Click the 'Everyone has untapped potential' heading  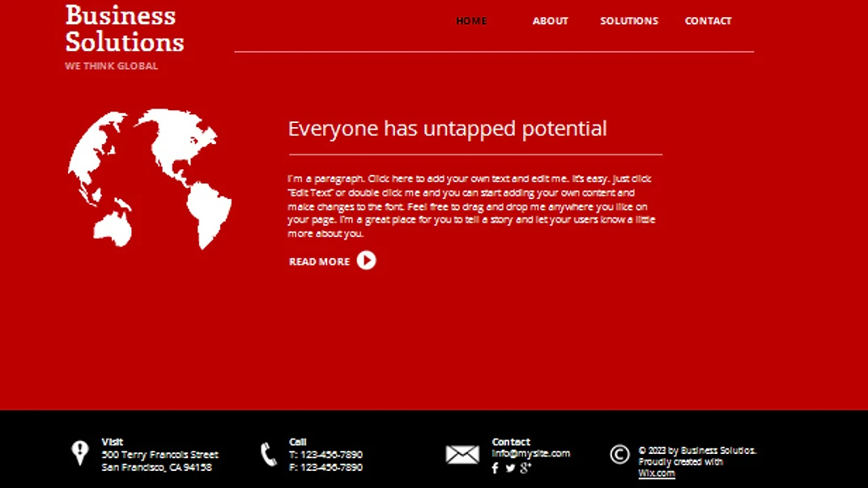click(x=447, y=129)
